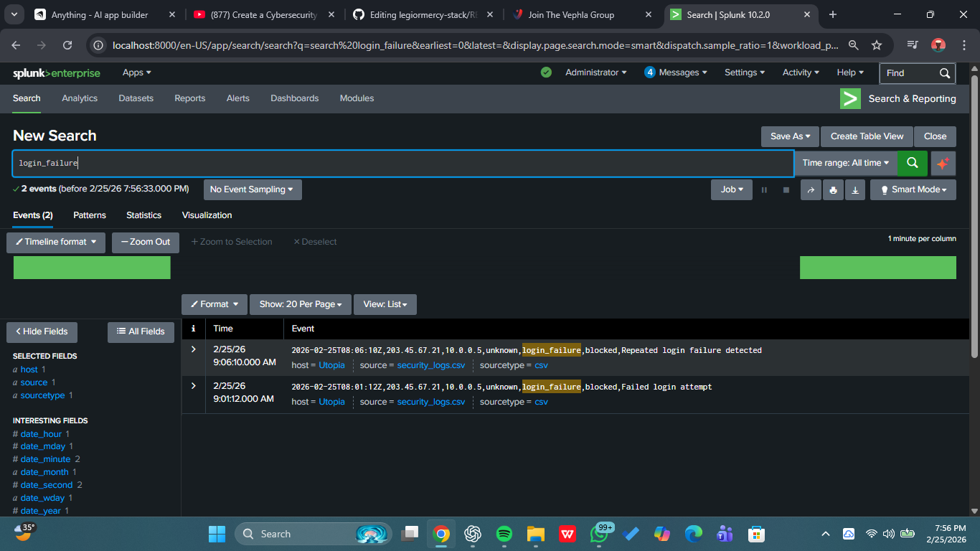The height and width of the screenshot is (551, 980).
Task: Open the Chrome three-dot menu
Action: tap(963, 45)
